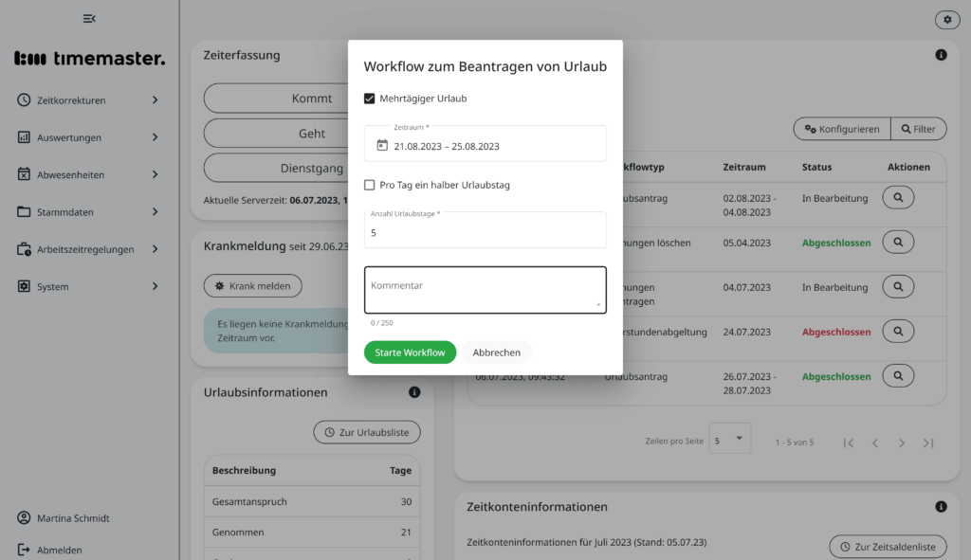Click the timemaster logo
Image resolution: width=971 pixels, height=560 pixels.
coord(88,57)
